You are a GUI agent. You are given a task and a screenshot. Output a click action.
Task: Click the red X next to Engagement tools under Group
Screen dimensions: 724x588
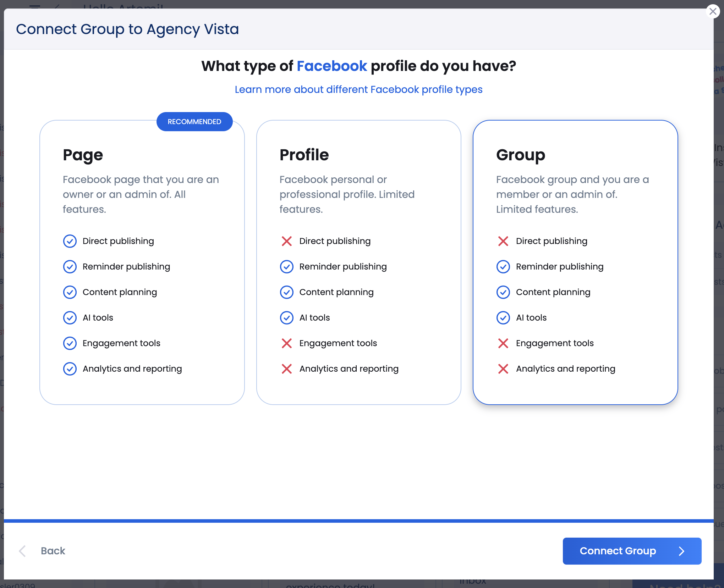coord(503,343)
